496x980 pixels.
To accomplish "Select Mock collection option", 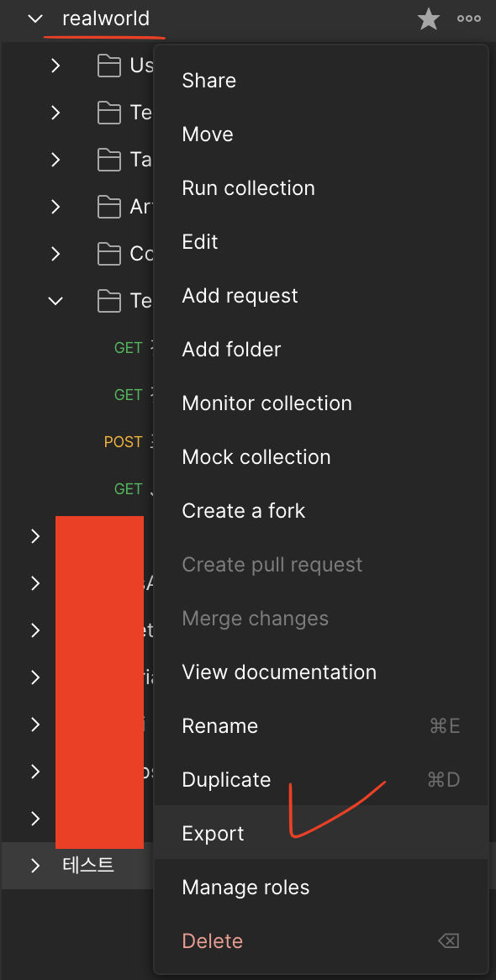I will (x=321, y=457).
